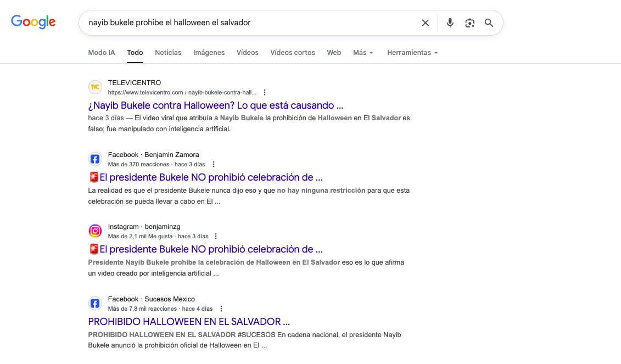Screen dimensions: 621x364
Task: Expand the Herramientas dropdown
Action: [x=412, y=53]
